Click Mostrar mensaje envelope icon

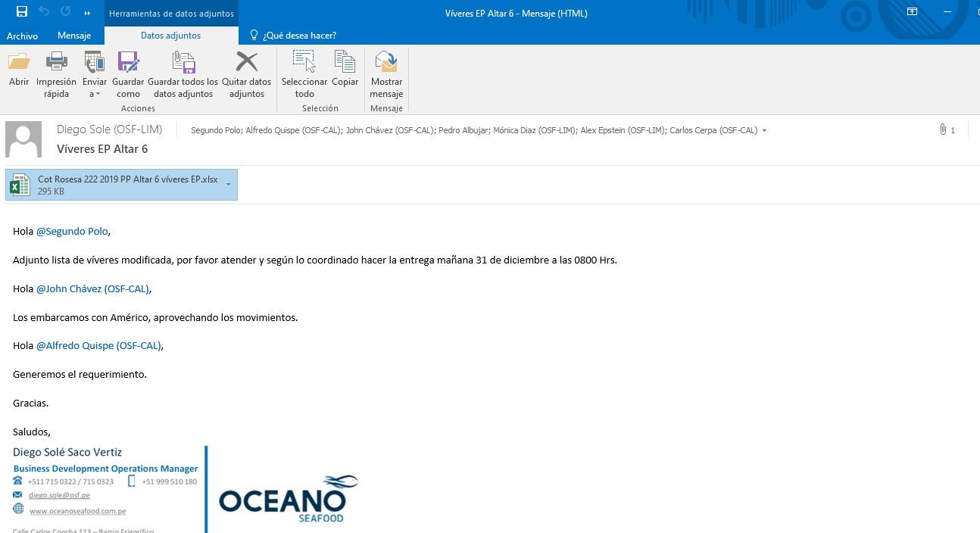(386, 63)
